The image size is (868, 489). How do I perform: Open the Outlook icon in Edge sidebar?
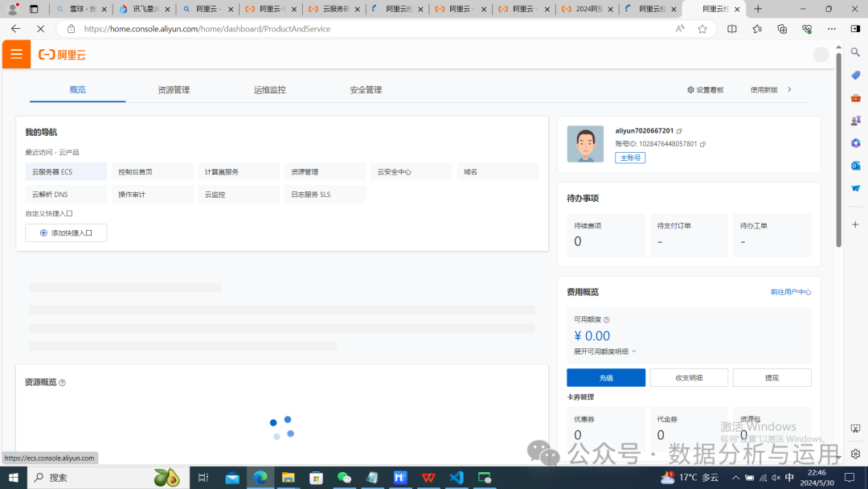(x=855, y=166)
